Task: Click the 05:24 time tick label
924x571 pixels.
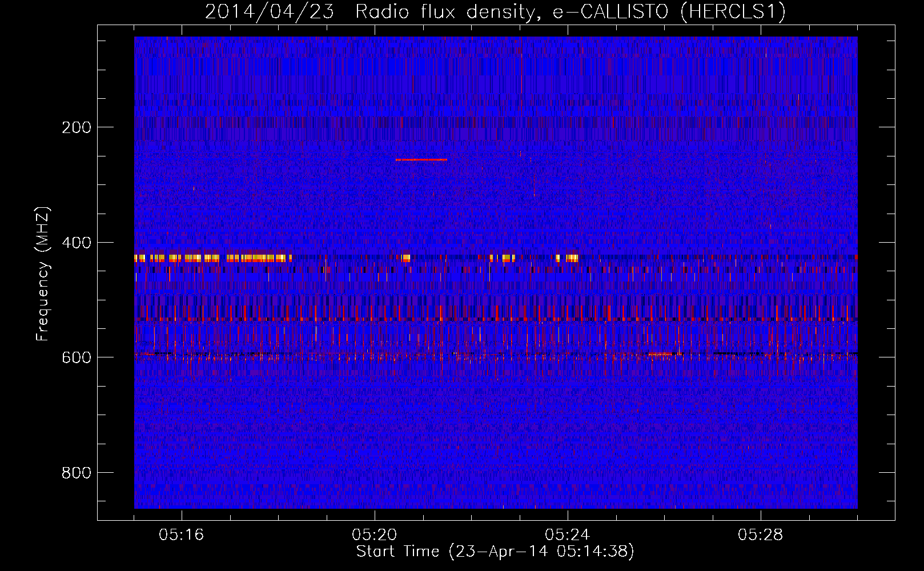Action: click(x=567, y=535)
